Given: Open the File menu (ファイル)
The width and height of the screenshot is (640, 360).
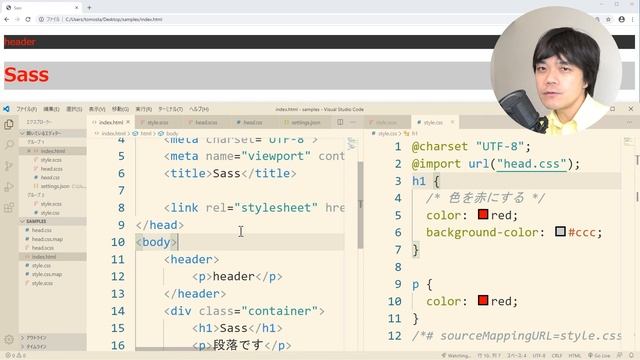Looking at the screenshot, I should point(27,109).
